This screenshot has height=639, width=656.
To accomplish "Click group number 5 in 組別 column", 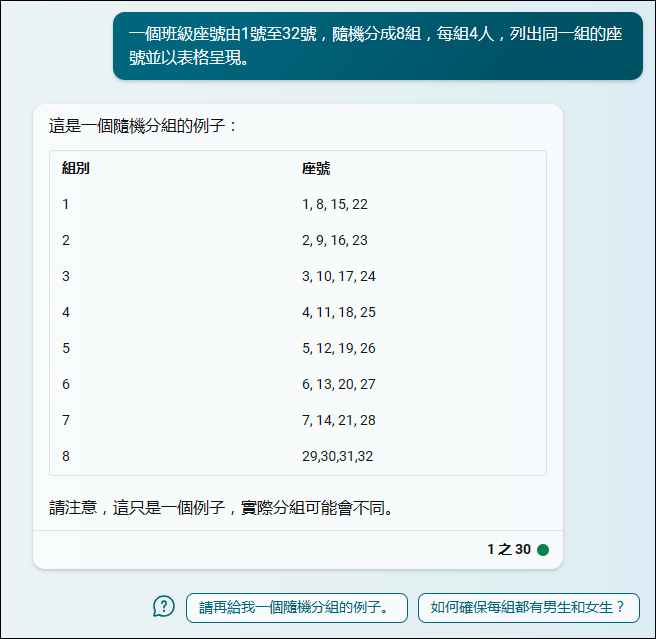I will [66, 348].
